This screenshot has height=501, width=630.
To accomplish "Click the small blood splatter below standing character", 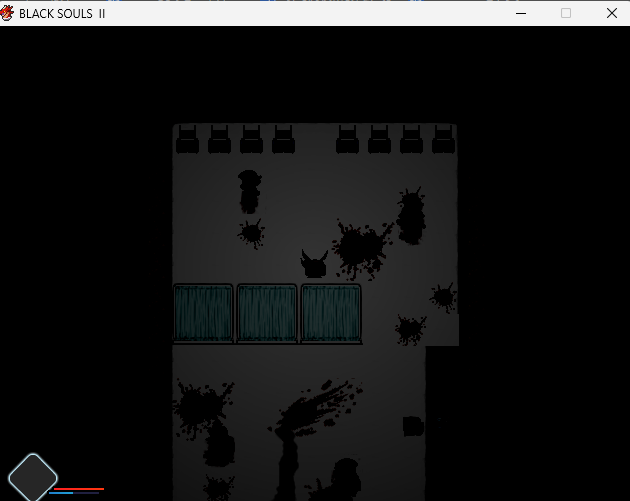I will (x=251, y=234).
